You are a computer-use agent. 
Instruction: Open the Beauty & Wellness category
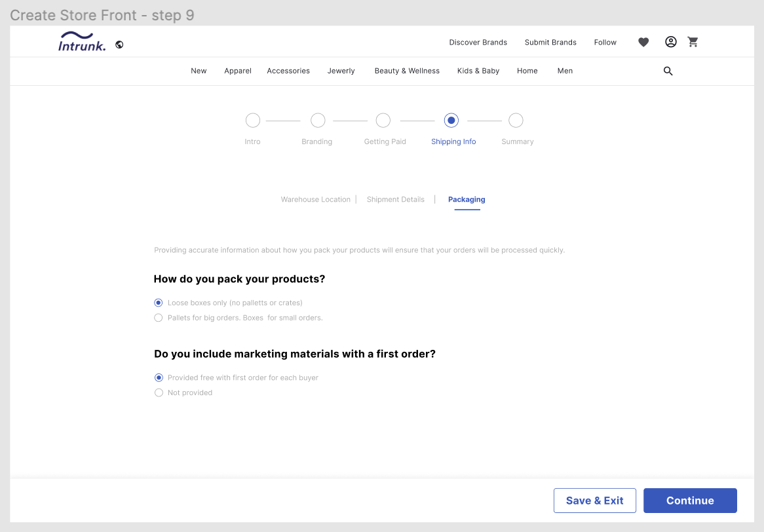click(x=407, y=71)
